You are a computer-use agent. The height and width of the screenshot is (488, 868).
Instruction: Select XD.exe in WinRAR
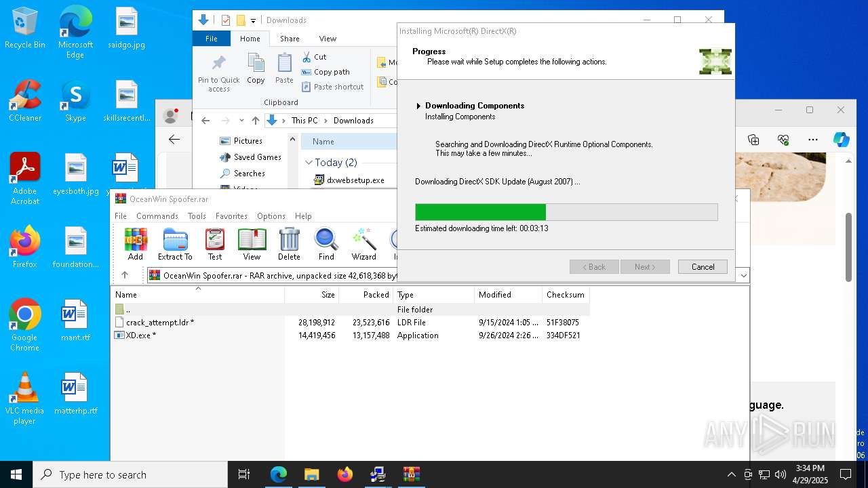(x=350, y=335)
